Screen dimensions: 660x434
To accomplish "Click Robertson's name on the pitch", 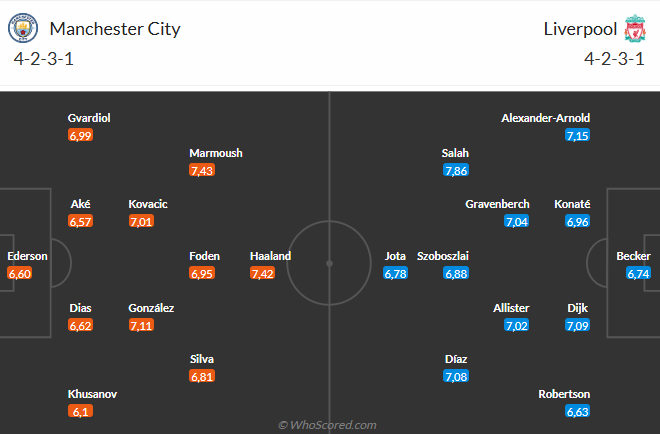I will click(564, 394).
